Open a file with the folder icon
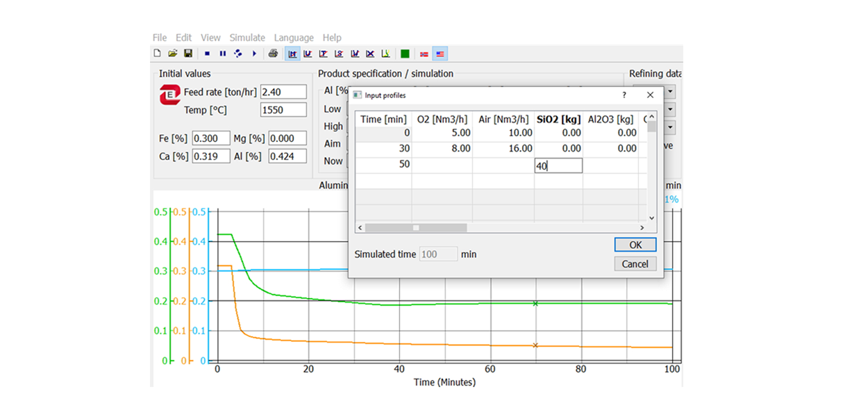Screen dimensions: 868x417 172,54
